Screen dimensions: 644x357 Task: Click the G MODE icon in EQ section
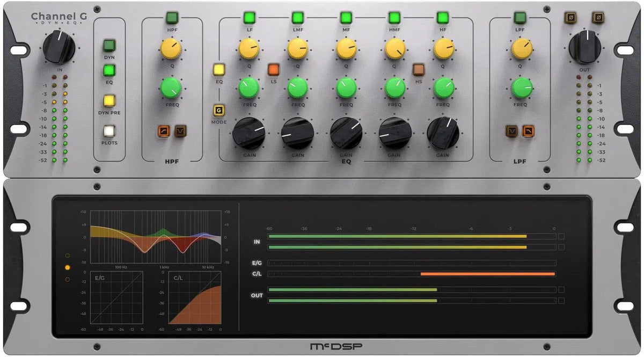click(218, 111)
